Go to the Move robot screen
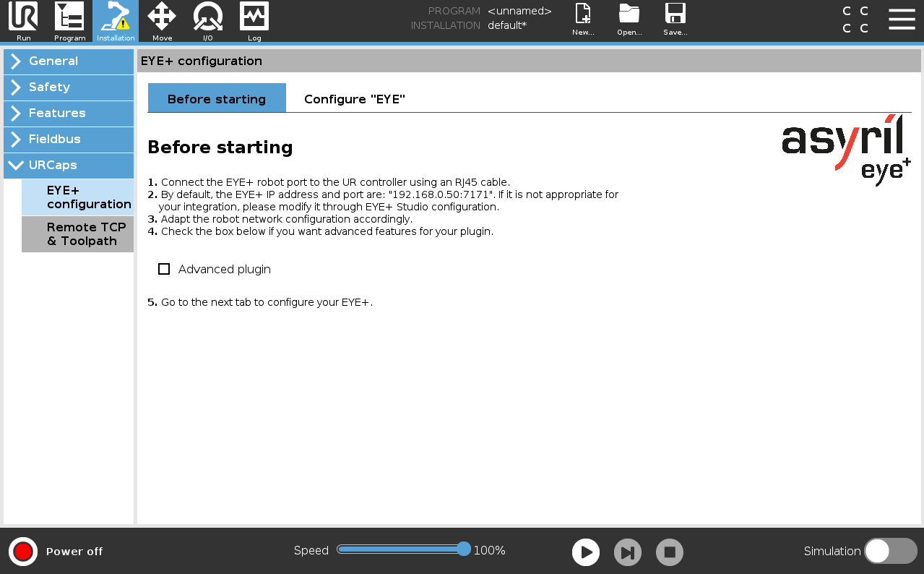924x574 pixels. (x=162, y=21)
